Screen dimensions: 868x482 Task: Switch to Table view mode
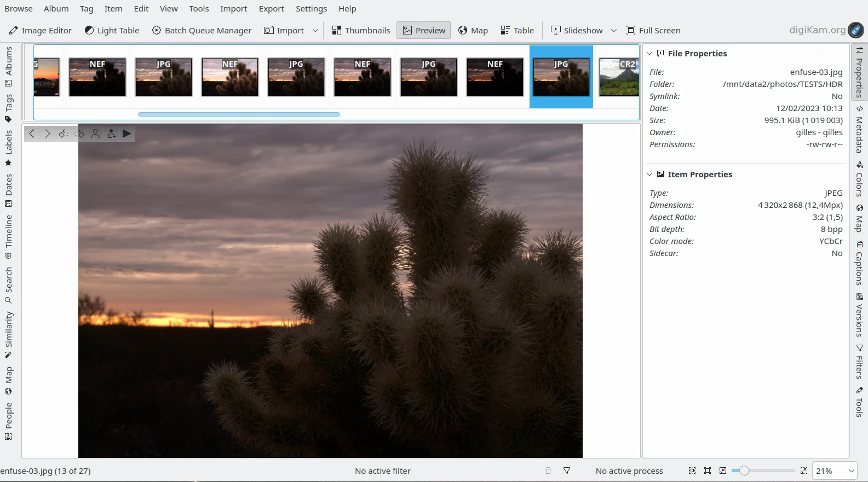point(517,31)
